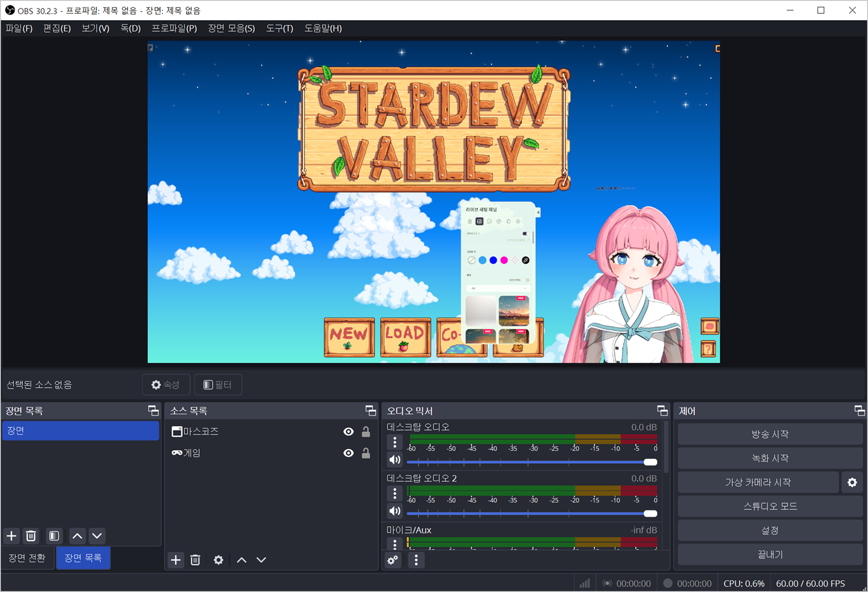The width and height of the screenshot is (868, 592).
Task: Click the 필터 filters button
Action: tap(218, 385)
